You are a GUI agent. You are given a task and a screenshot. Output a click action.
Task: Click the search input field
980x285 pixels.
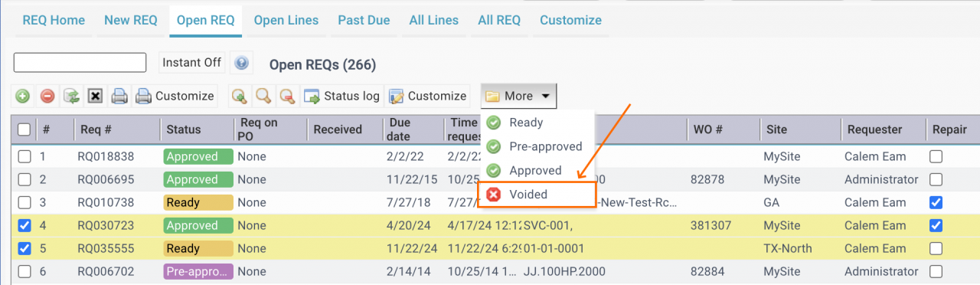click(80, 63)
